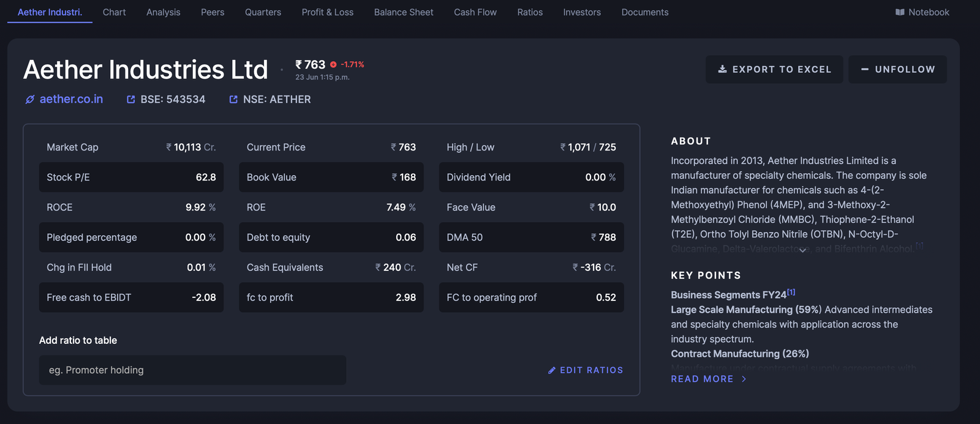Open the Notebook book icon
The width and height of the screenshot is (980, 424).
tap(900, 12)
